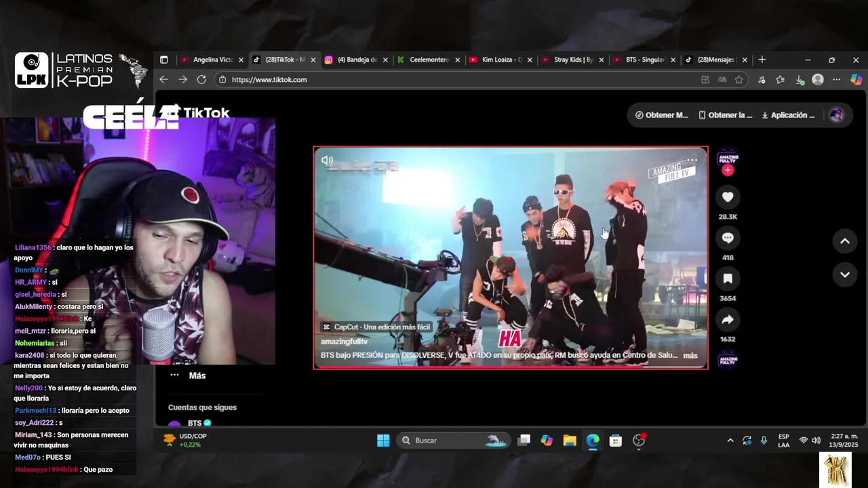Open the USD/COP widget in the taskbar

[184, 441]
